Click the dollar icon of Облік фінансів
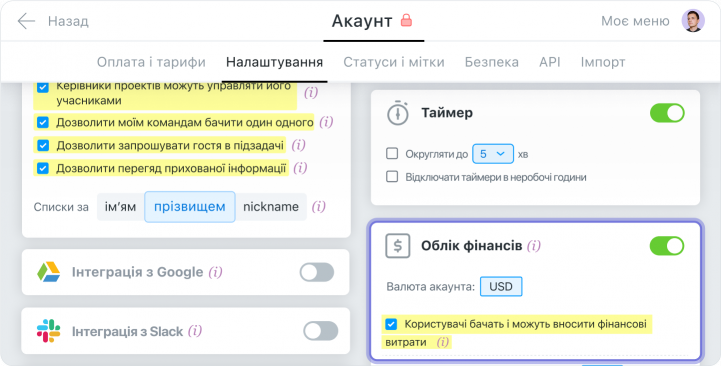 pyautogui.click(x=397, y=246)
